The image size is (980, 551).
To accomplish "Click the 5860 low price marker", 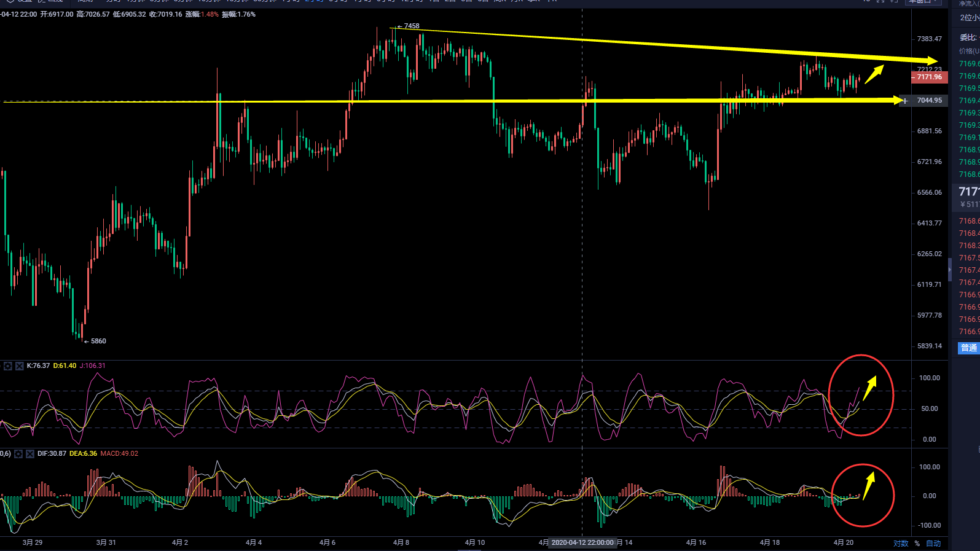I will (x=98, y=341).
